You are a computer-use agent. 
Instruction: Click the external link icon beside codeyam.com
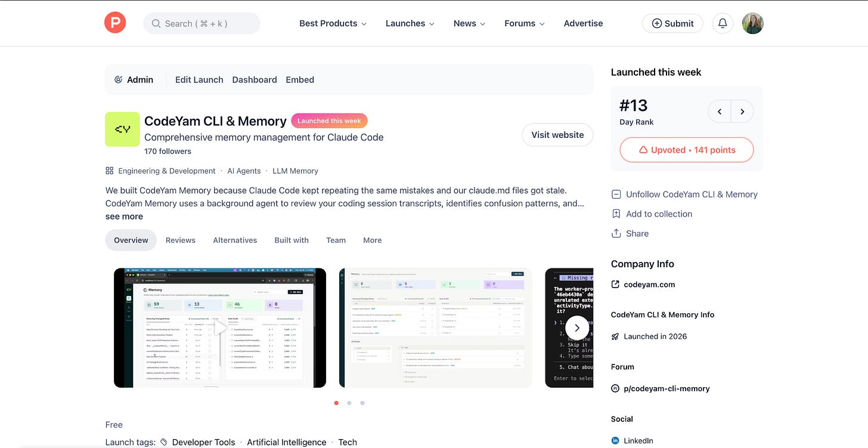615,285
